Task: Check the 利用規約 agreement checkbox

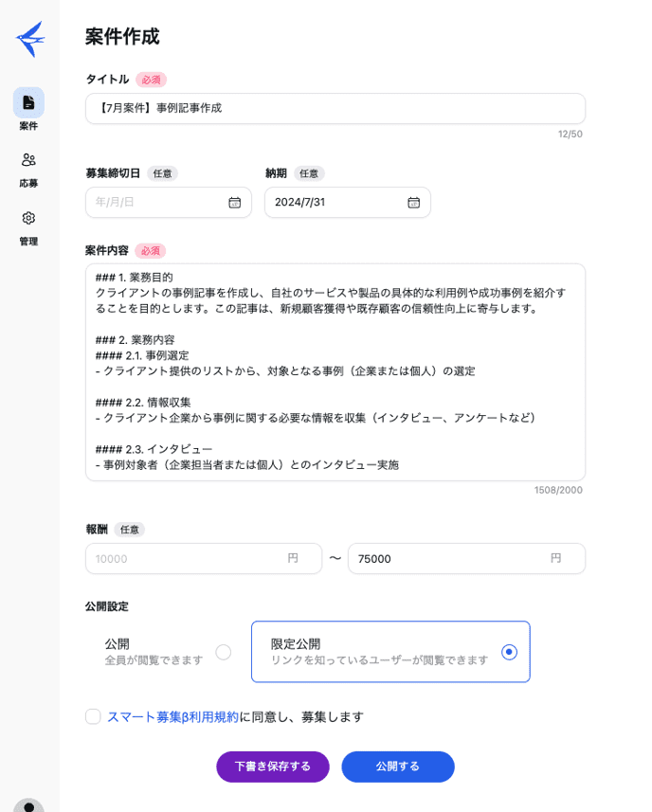Action: pyautogui.click(x=93, y=716)
